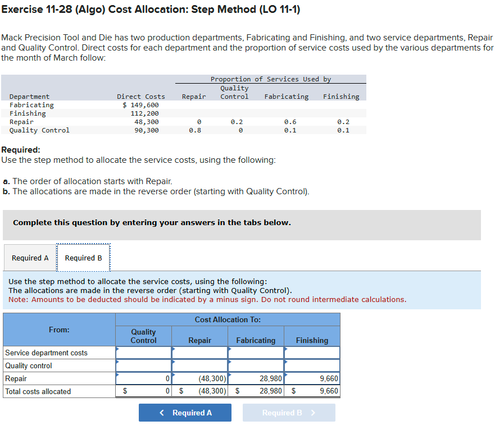
Task: Switch to the Required A tab
Action: click(x=30, y=258)
